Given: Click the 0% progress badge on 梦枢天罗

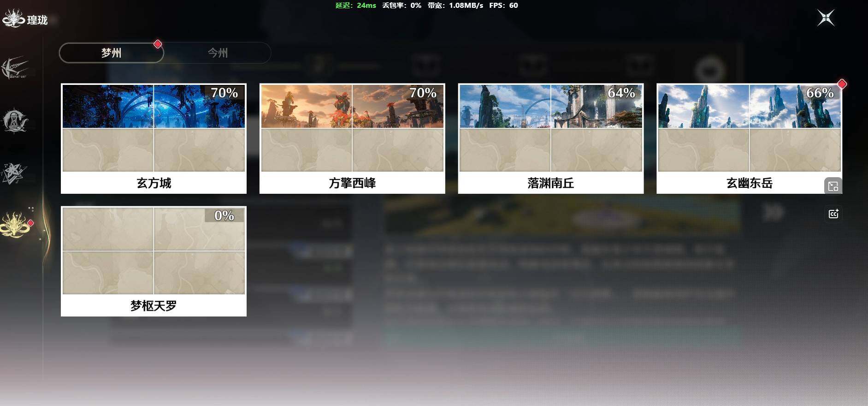Looking at the screenshot, I should coord(224,215).
